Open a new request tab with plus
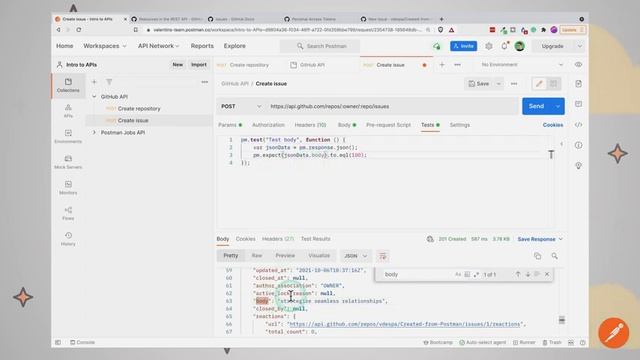This screenshot has height=360, width=640. [x=442, y=64]
